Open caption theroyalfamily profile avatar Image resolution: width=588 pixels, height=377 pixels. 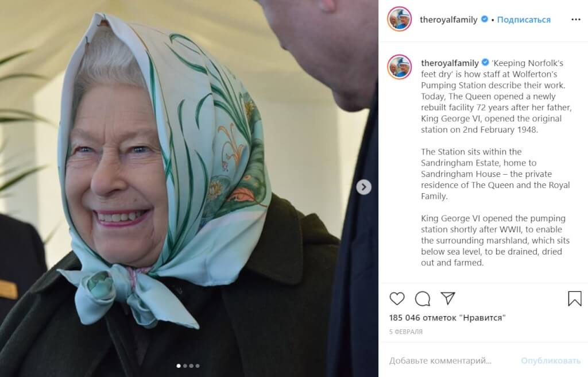coord(400,67)
